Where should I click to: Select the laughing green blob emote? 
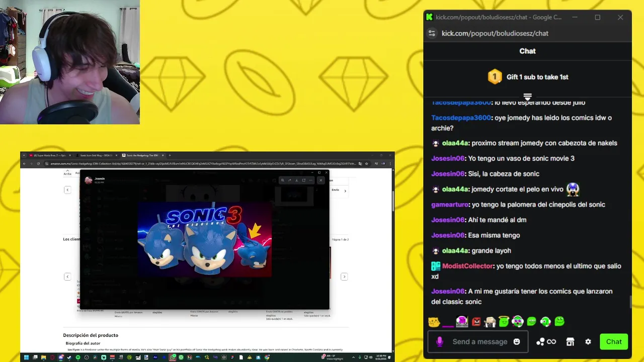531,321
